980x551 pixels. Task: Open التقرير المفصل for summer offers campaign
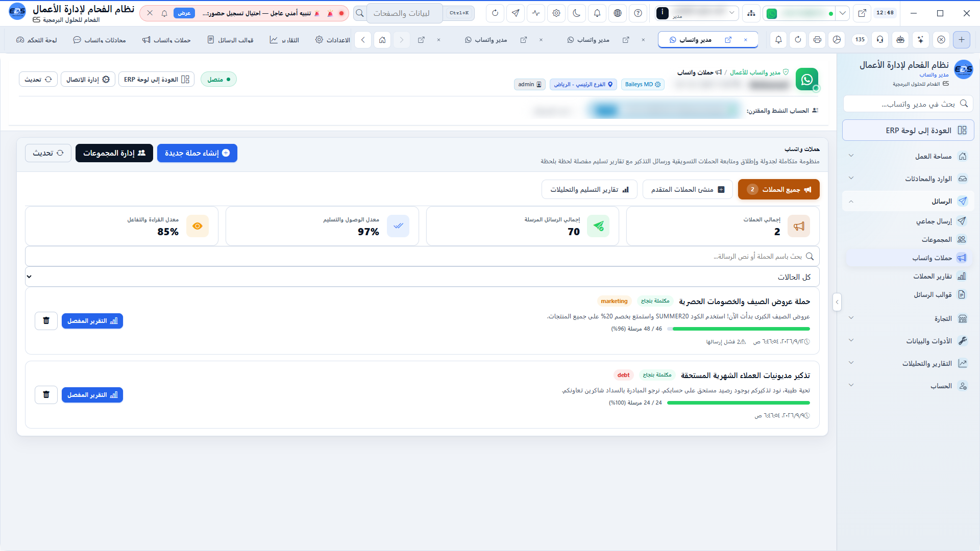pos(92,321)
